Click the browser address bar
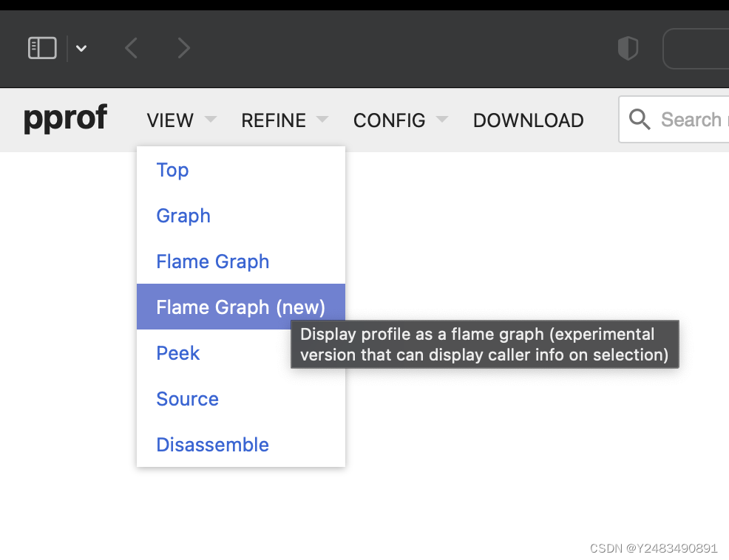This screenshot has width=729, height=560. tap(699, 49)
